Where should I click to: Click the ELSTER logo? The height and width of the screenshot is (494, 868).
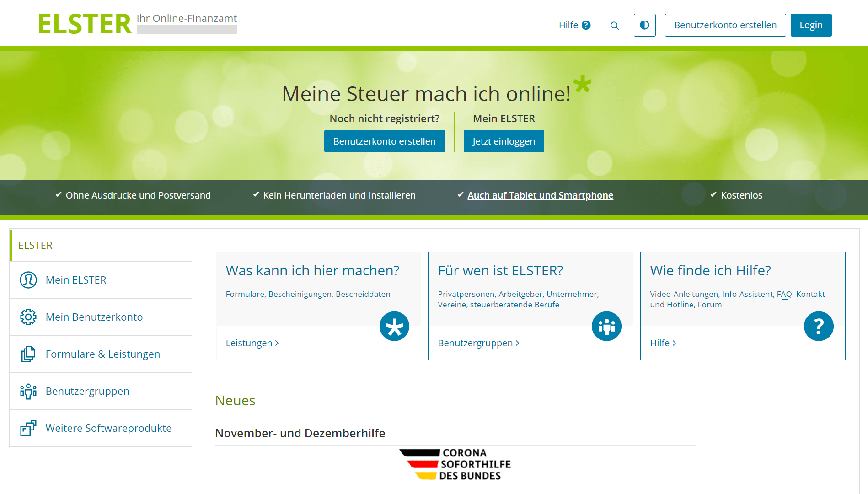pos(85,24)
